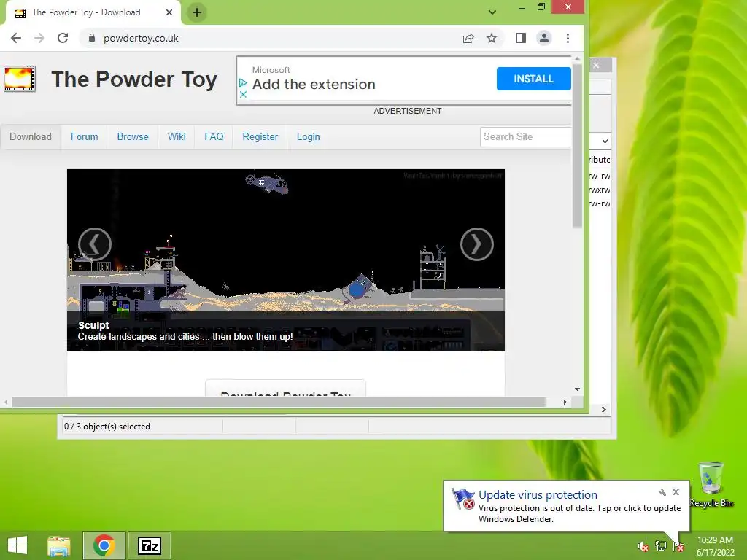Open the Recycle Bin desktop icon
Screen dimensions: 747x560
click(x=711, y=484)
